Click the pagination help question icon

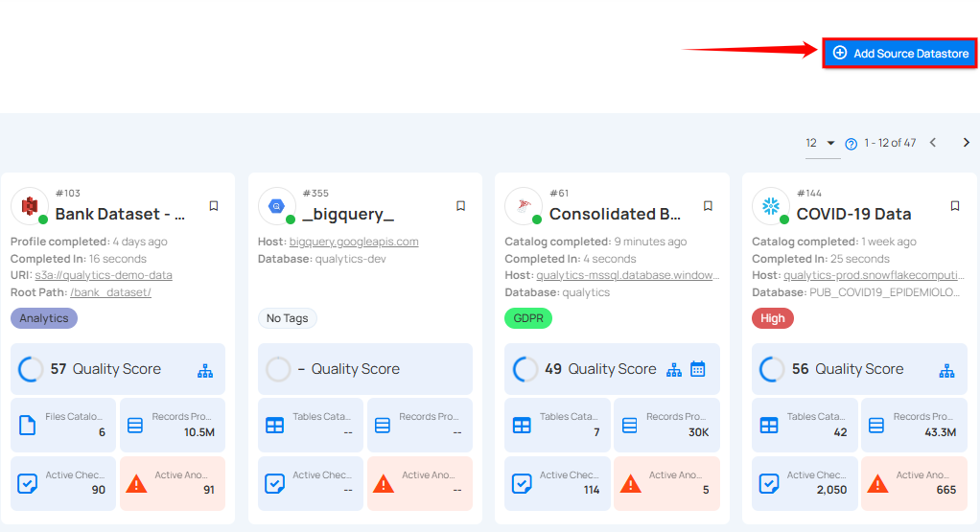pyautogui.click(x=851, y=144)
